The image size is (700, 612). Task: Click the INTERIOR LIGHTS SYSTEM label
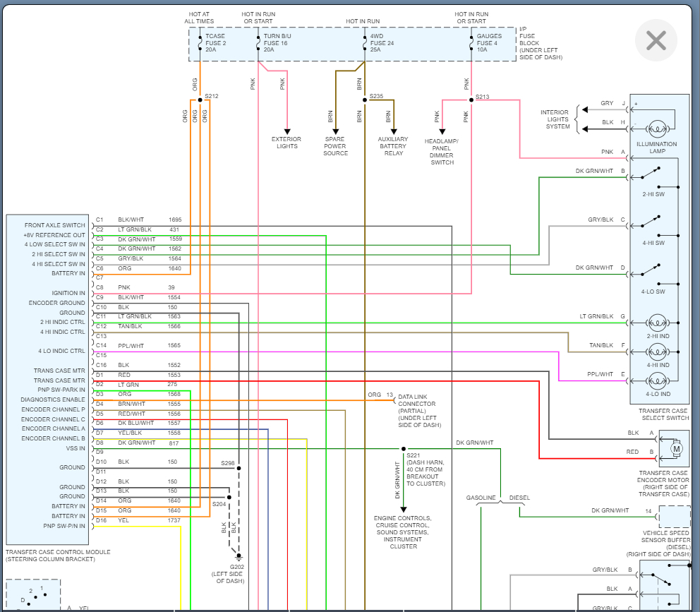pos(555,119)
